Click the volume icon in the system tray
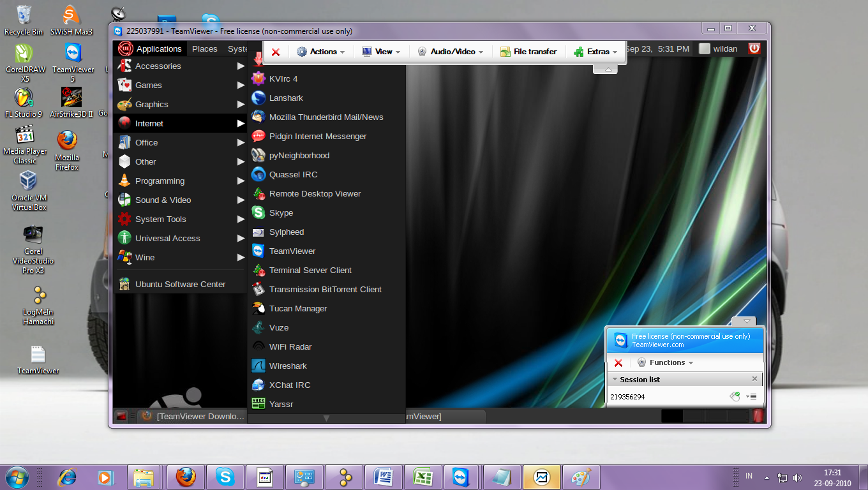This screenshot has width=868, height=490. (797, 477)
